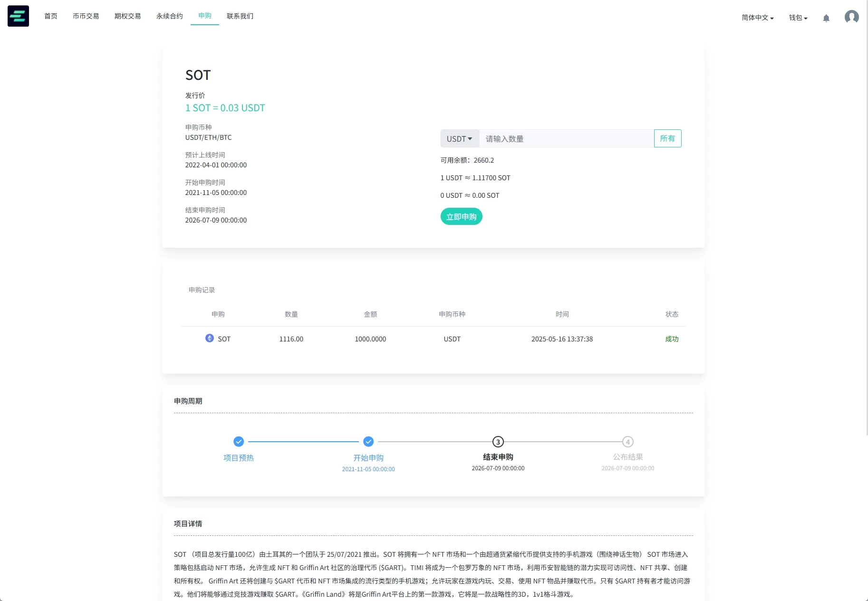Click the 联系我们 contact page link
868x601 pixels.
[x=240, y=16]
